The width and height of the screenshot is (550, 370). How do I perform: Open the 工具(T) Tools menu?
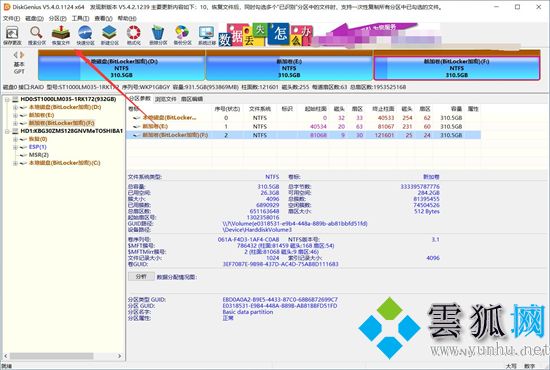(x=80, y=18)
